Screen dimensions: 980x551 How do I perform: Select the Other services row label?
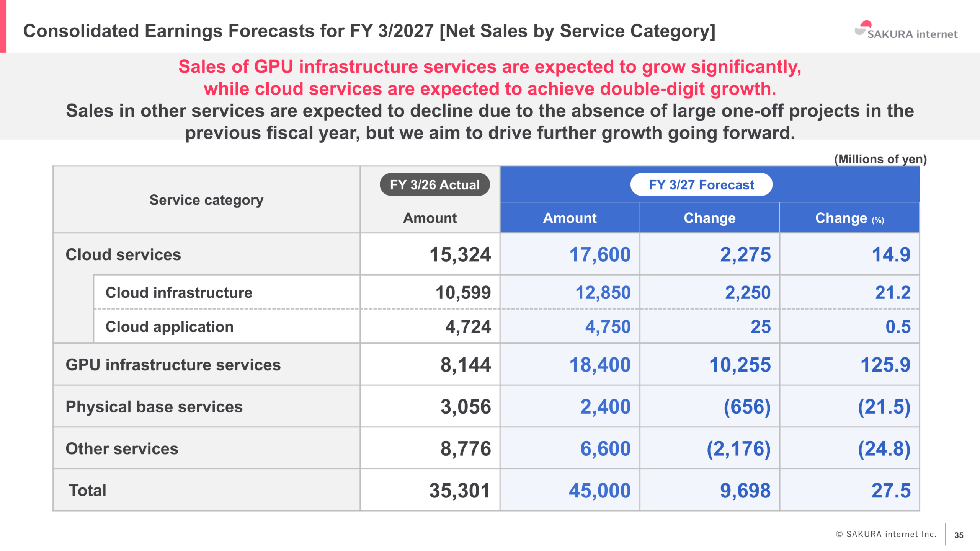pyautogui.click(x=122, y=448)
